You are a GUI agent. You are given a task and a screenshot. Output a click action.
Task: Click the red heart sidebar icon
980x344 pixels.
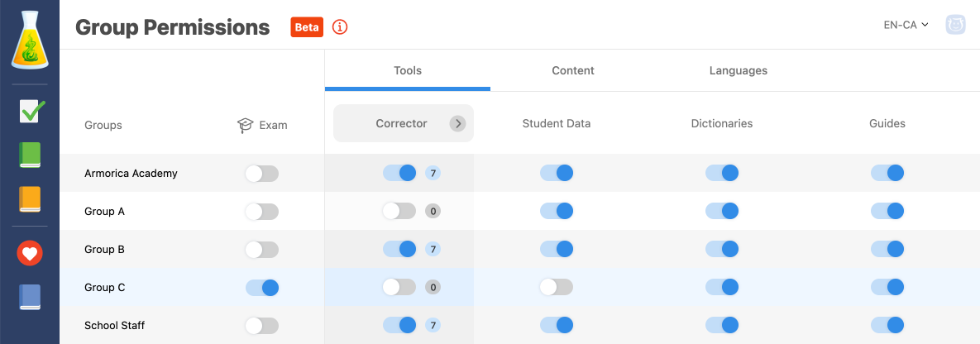coord(30,253)
